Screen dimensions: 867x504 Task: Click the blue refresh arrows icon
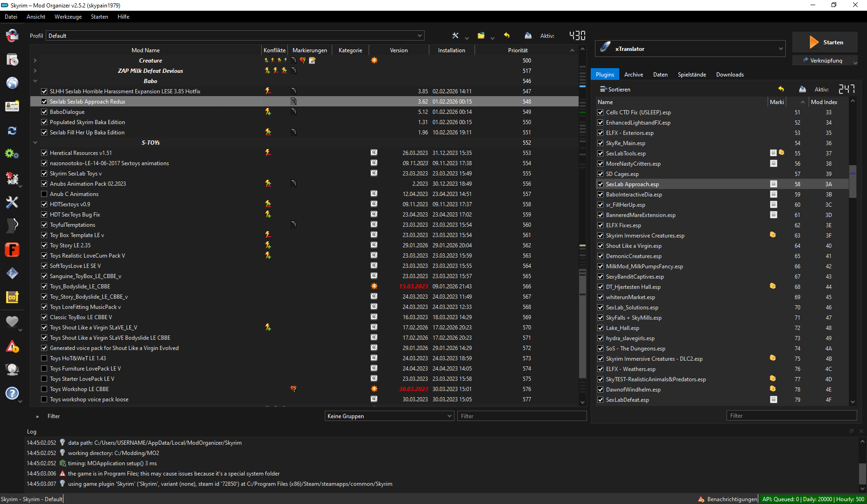pos(12,131)
